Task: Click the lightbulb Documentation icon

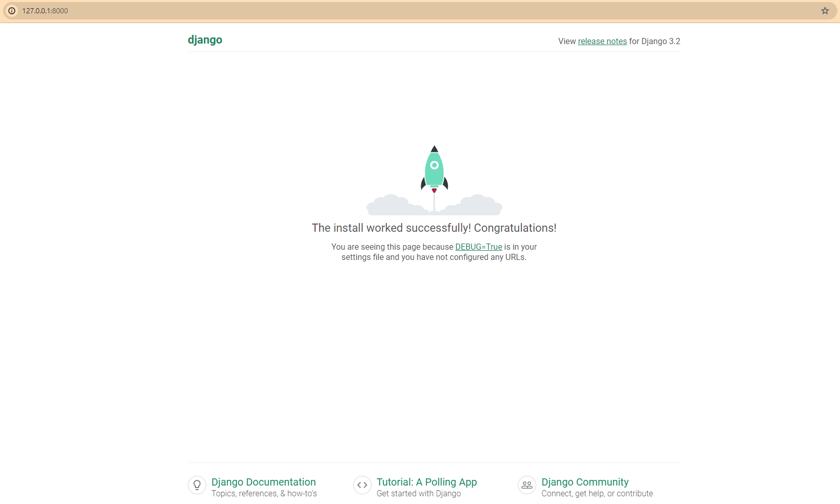Action: pyautogui.click(x=197, y=485)
